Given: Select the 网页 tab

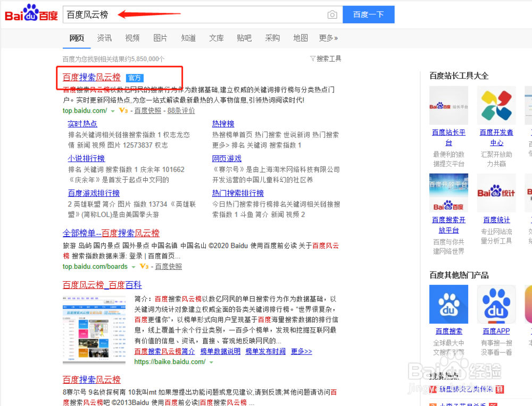Looking at the screenshot, I should click(x=77, y=38).
